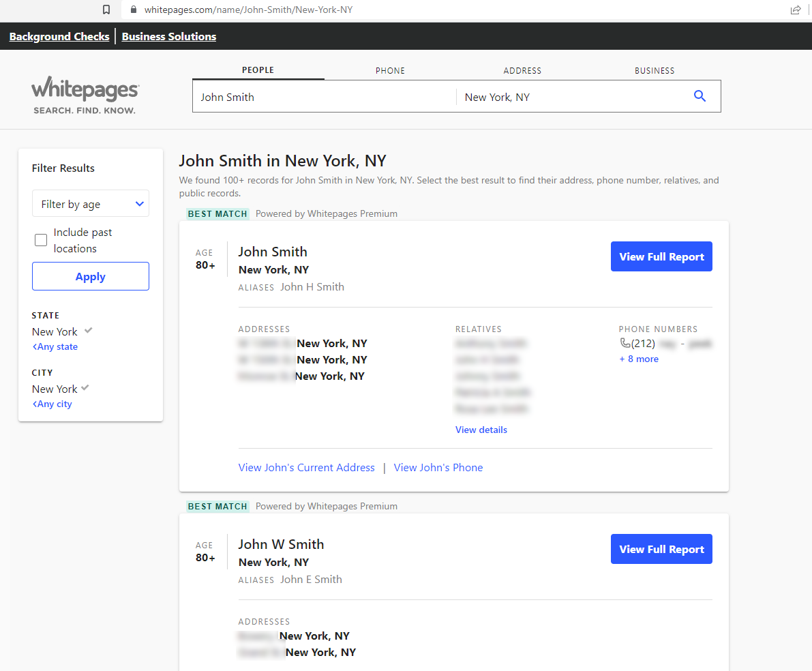
Task: Toggle Include past locations checkbox
Action: [41, 240]
